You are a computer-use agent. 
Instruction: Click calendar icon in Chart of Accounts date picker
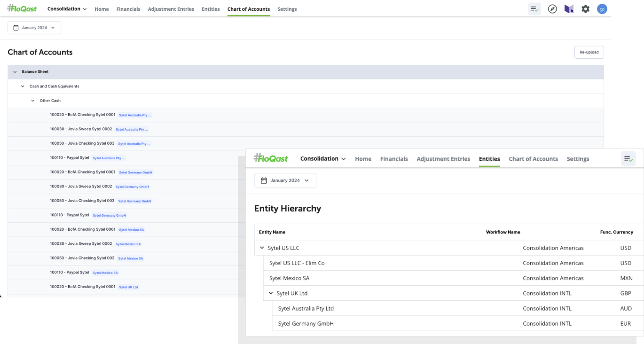[x=16, y=28]
